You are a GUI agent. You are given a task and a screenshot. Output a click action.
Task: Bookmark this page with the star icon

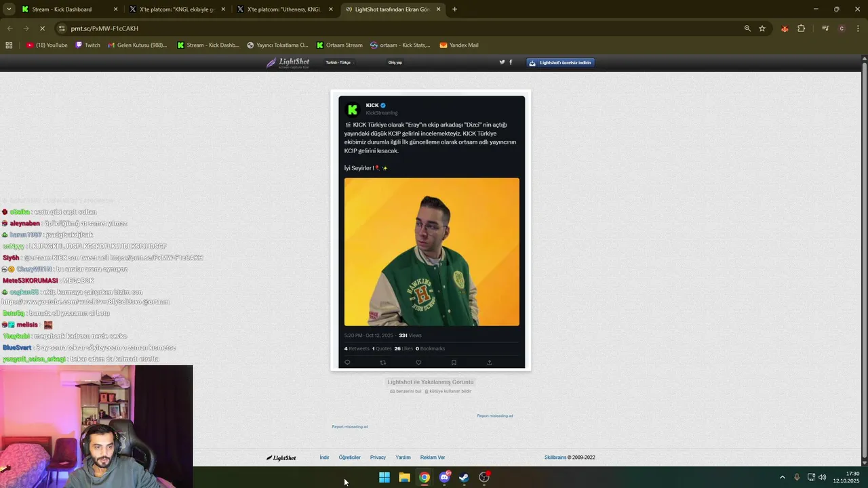point(762,28)
